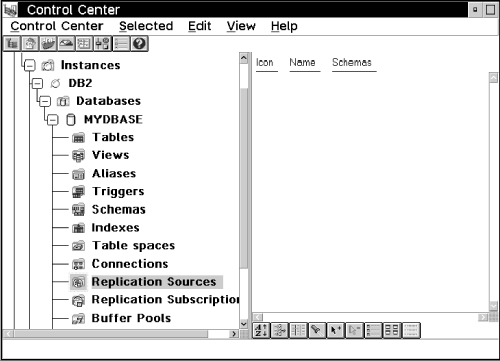Open the Selected menu

point(146,26)
